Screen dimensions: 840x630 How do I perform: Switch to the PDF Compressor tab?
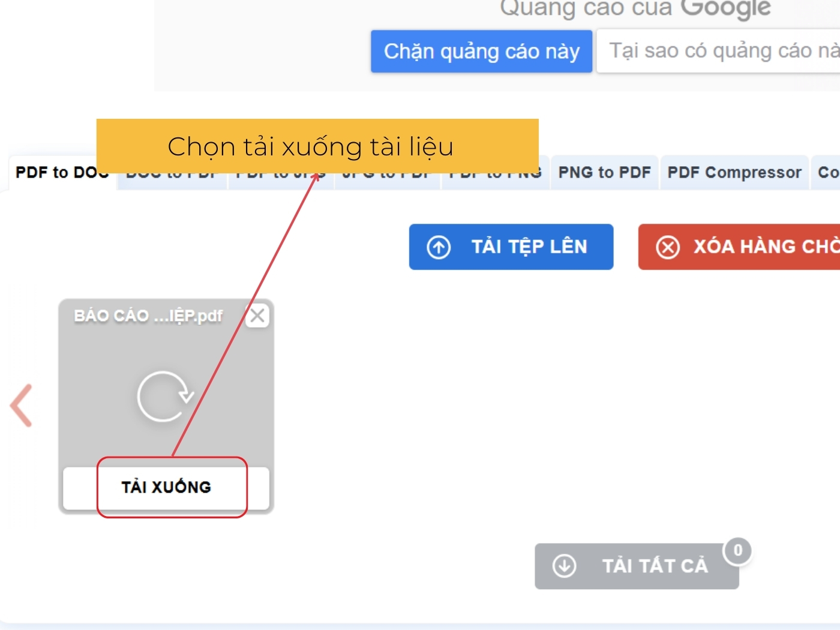[734, 173]
